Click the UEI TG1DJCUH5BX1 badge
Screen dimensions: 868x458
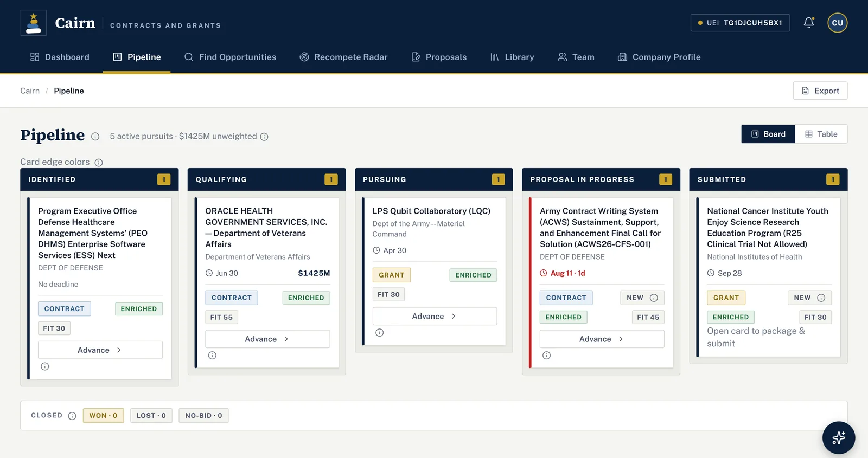click(x=740, y=23)
